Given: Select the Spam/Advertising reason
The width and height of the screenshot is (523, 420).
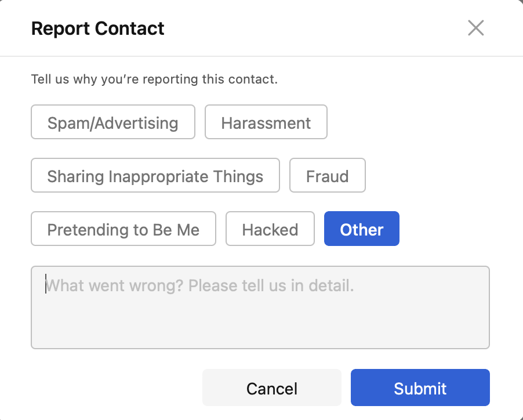Looking at the screenshot, I should click(113, 122).
